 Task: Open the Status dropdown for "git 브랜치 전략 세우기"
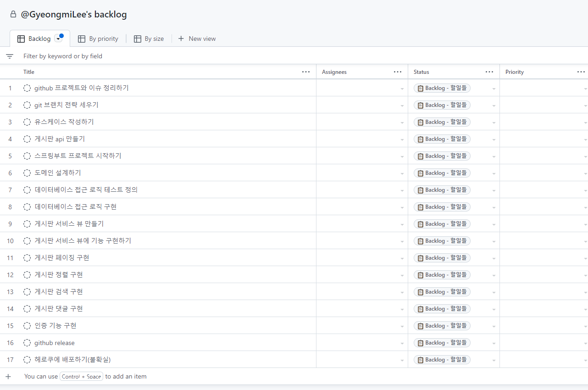point(494,106)
